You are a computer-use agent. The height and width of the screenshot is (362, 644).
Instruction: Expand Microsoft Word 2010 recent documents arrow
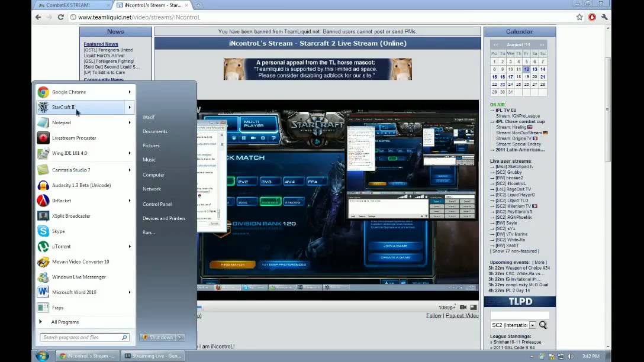(130, 292)
